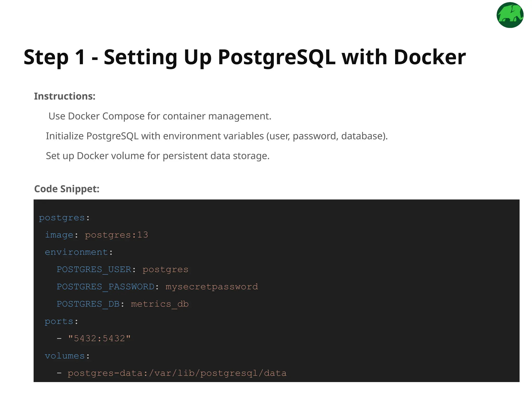This screenshot has height=399, width=532.
Task: Click the 'Instructions:' heading
Action: point(65,96)
